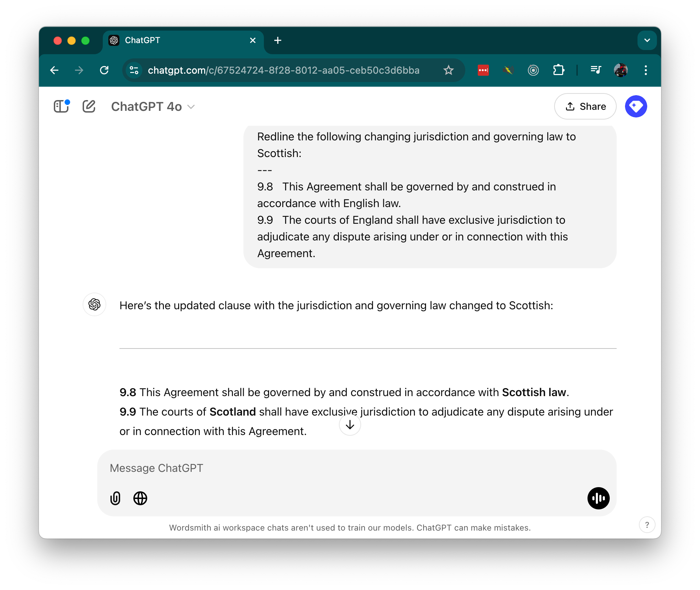Open the Chrome extensions puzzle icon
This screenshot has height=590, width=700.
(x=558, y=70)
